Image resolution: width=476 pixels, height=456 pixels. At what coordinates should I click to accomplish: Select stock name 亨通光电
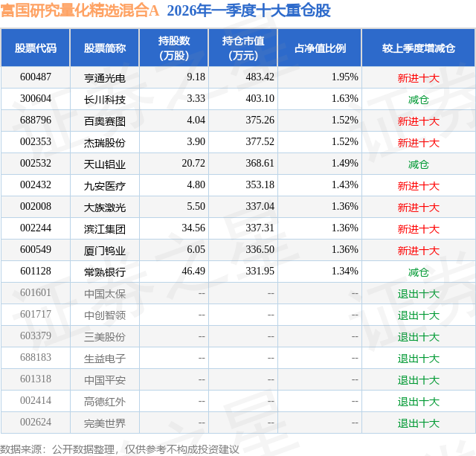pyautogui.click(x=105, y=78)
